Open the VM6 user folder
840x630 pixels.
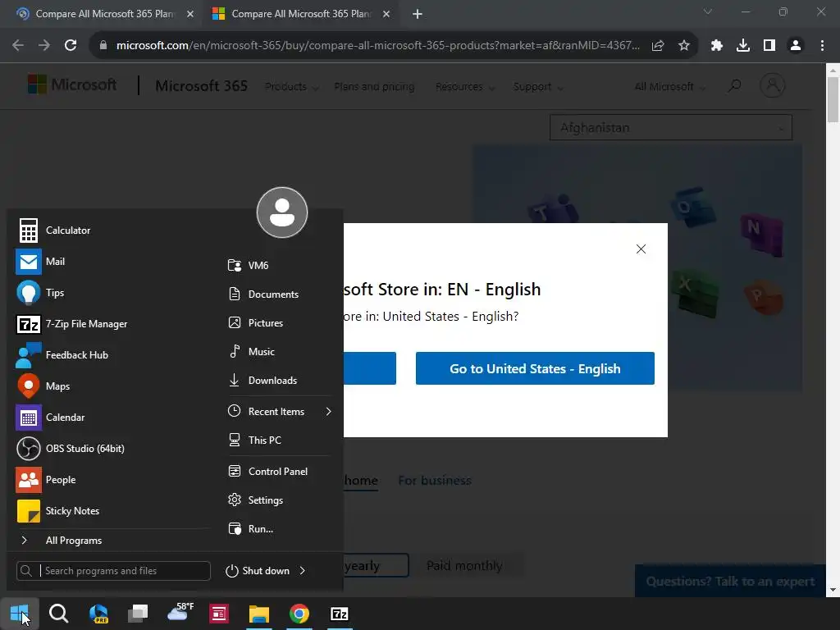[x=248, y=265]
